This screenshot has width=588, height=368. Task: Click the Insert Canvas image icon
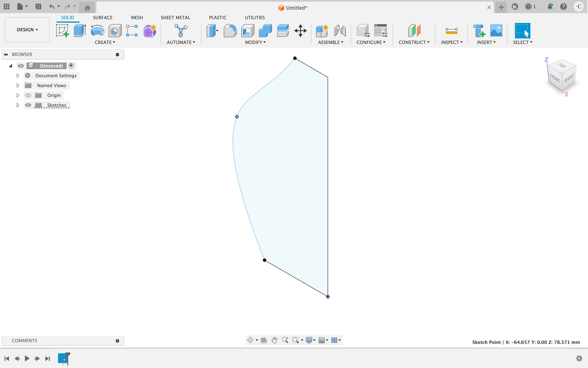(x=496, y=31)
